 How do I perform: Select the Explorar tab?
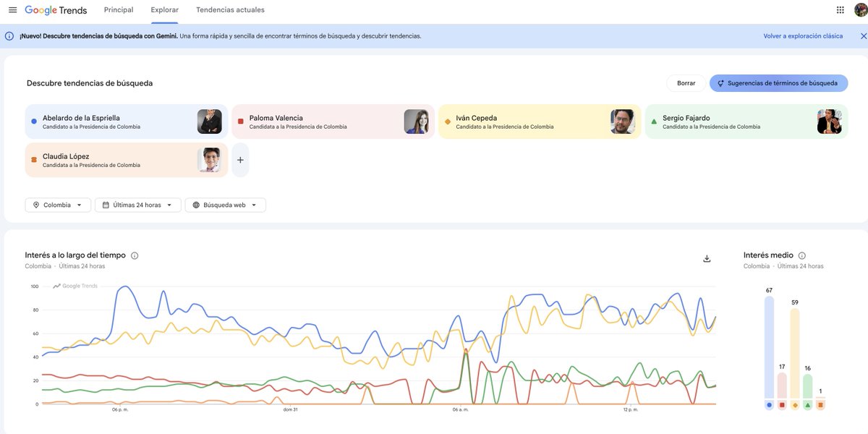pos(165,10)
